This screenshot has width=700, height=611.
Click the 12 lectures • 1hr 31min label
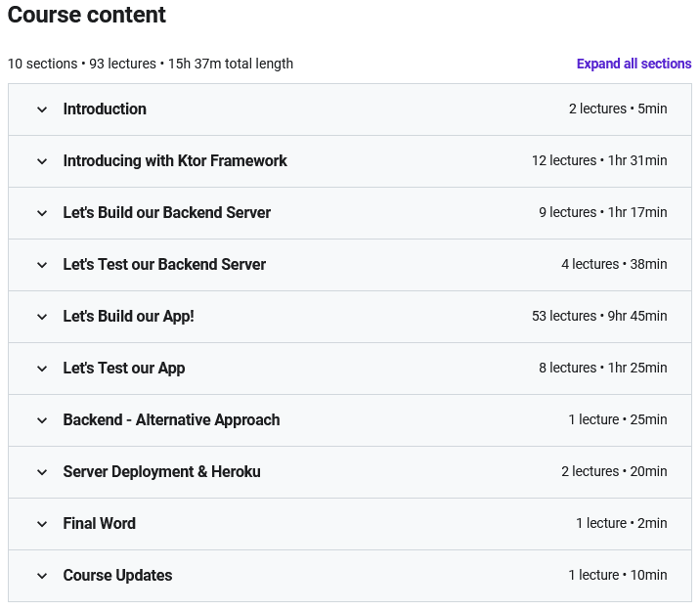pyautogui.click(x=599, y=160)
